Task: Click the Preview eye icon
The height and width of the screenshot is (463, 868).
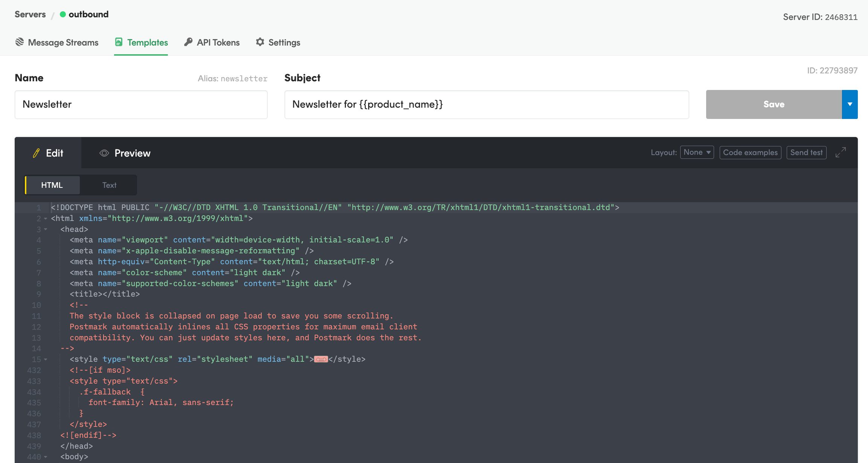Action: 104,153
